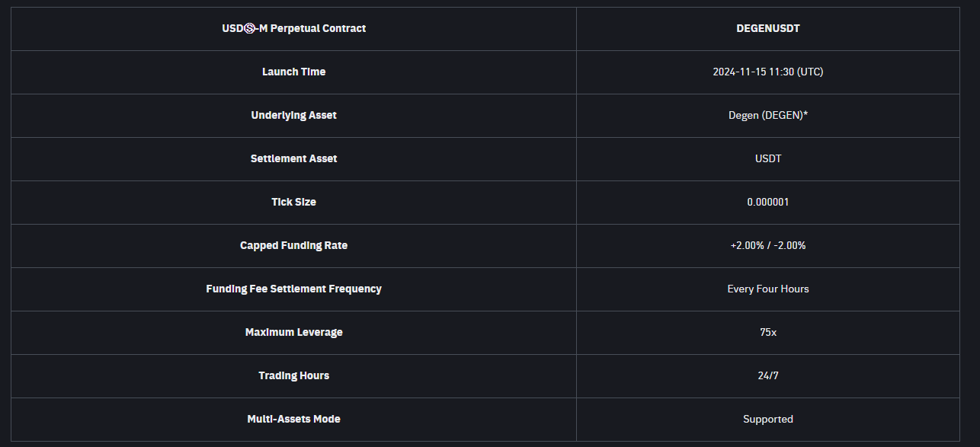Click the USDT settlement value
The image size is (980, 447).
tap(767, 158)
